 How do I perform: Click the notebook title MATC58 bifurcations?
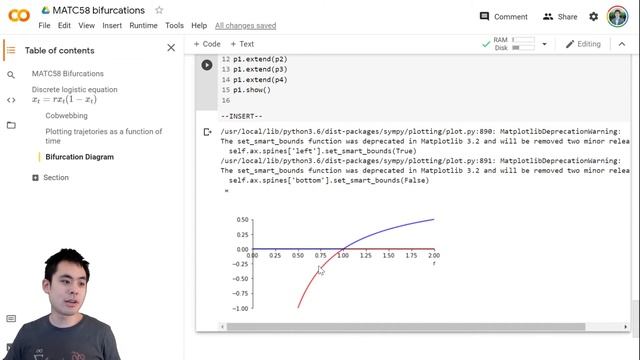coord(98,10)
